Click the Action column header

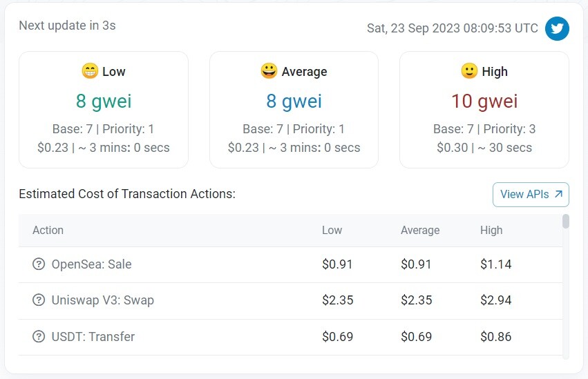point(48,230)
